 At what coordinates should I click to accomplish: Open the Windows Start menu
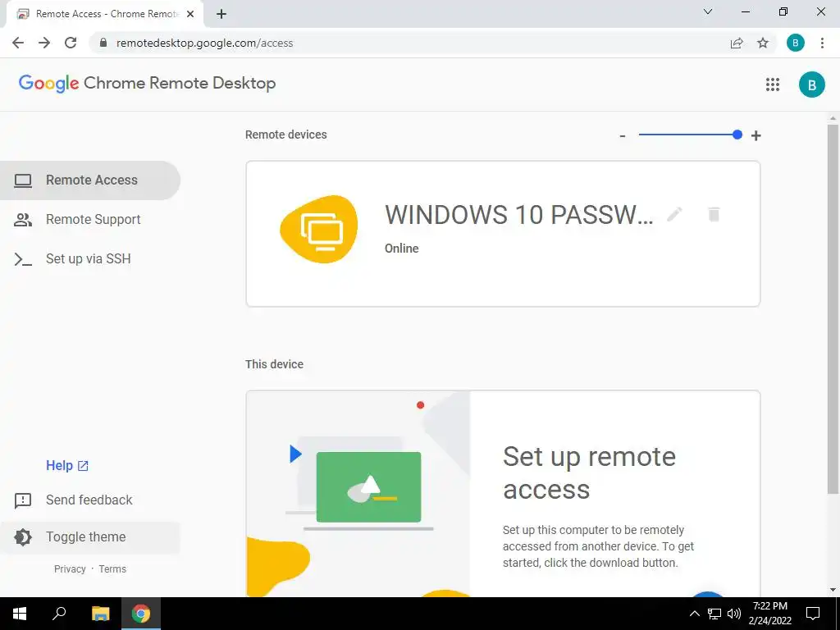[20, 614]
